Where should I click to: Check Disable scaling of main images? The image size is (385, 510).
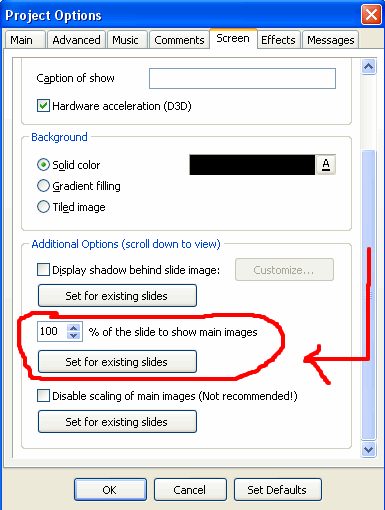point(43,396)
